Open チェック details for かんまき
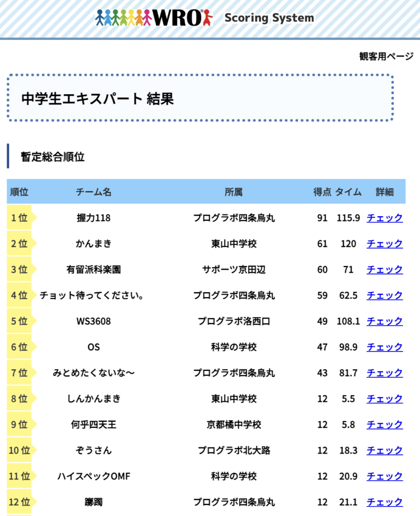This screenshot has width=420, height=516. 384,244
